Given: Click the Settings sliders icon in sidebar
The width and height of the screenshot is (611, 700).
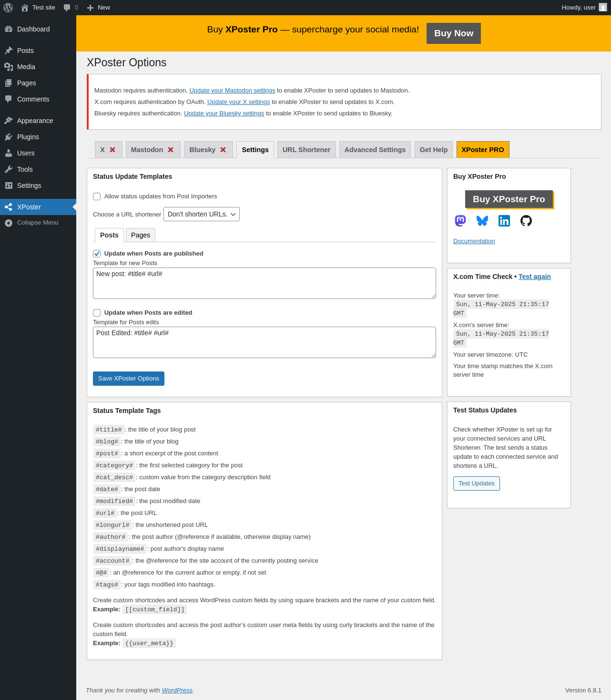Looking at the screenshot, I should [9, 185].
